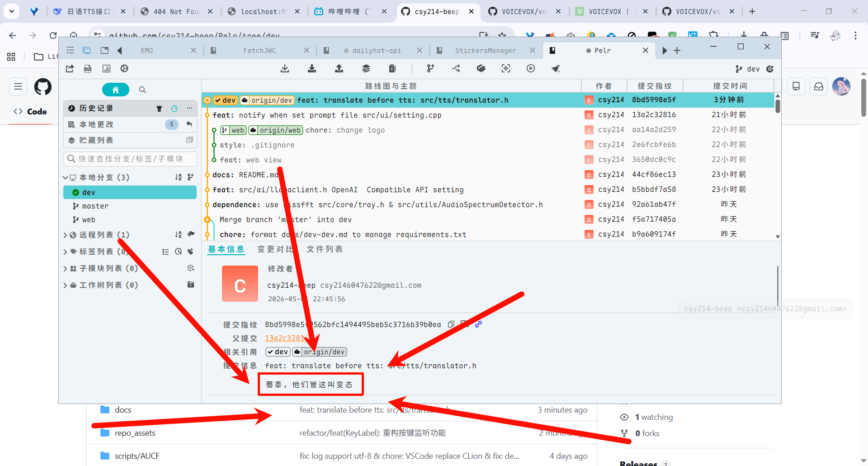Image resolution: width=868 pixels, height=466 pixels.
Task: Select the master local branch
Action: (130, 206)
